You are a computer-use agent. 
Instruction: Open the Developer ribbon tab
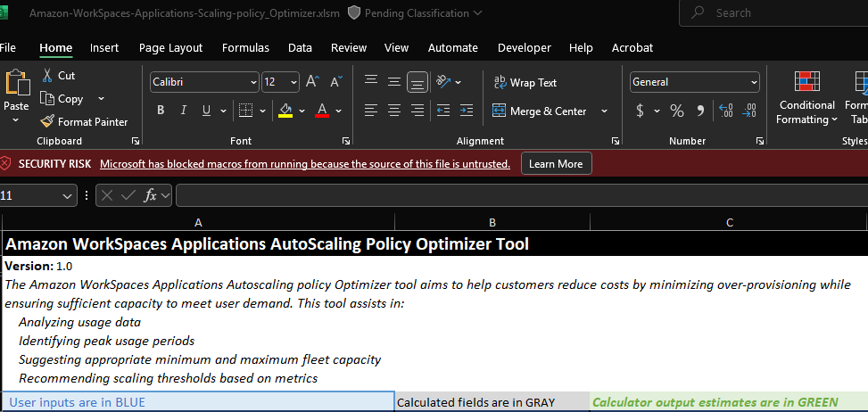tap(524, 48)
